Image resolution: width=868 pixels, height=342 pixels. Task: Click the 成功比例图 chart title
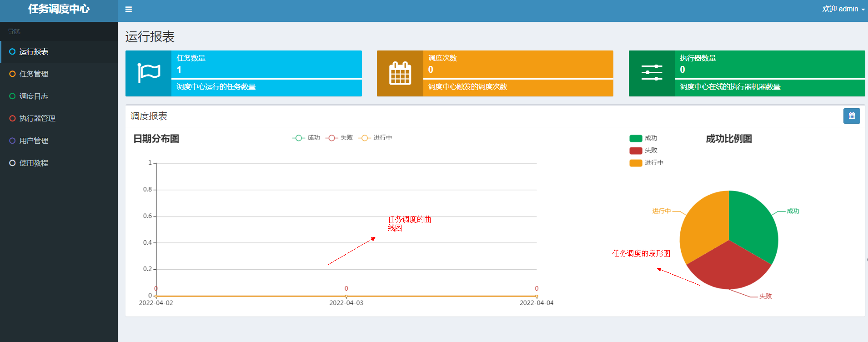point(729,139)
